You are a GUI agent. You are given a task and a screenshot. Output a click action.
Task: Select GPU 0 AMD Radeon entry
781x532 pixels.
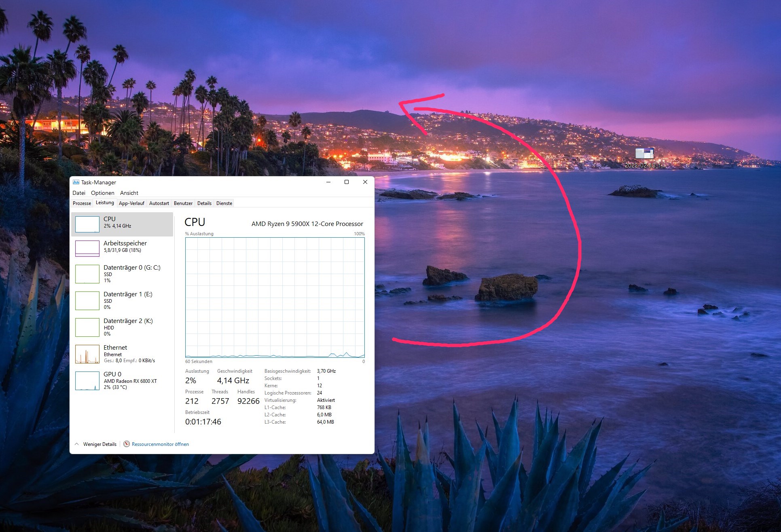point(122,380)
